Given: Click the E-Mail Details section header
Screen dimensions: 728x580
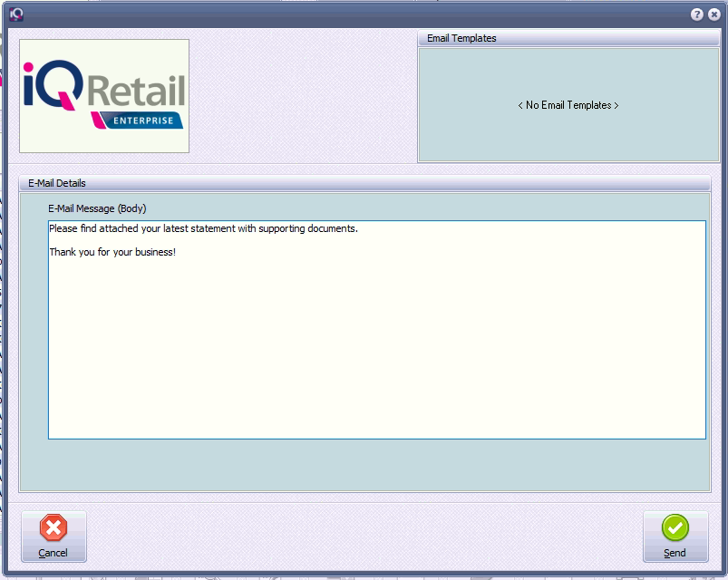Looking at the screenshot, I should (x=364, y=183).
